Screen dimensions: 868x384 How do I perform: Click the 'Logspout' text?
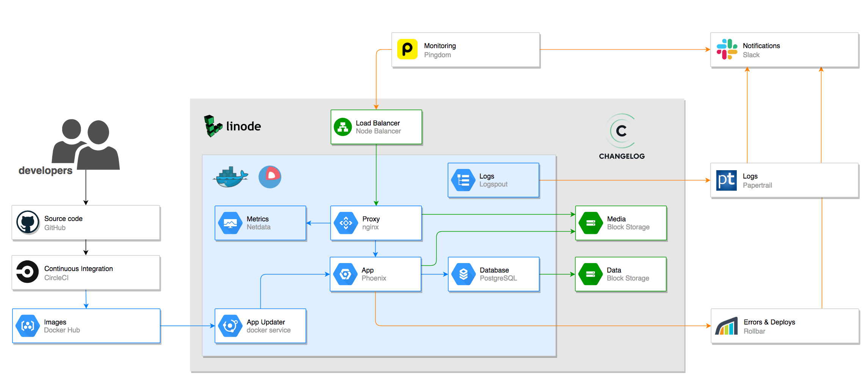click(493, 184)
